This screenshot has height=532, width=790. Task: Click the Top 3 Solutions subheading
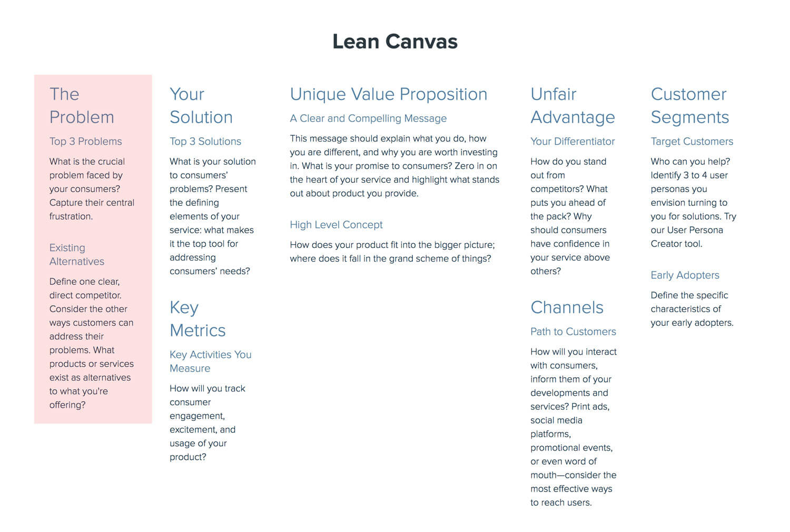[205, 142]
